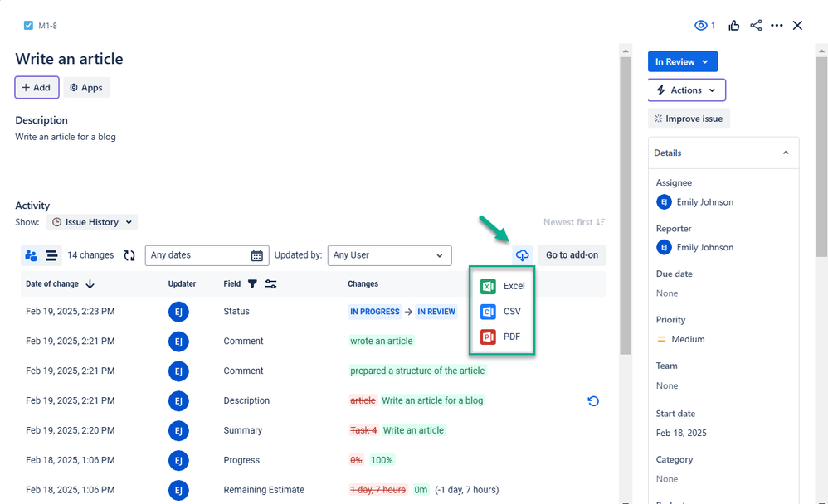The width and height of the screenshot is (828, 504).
Task: Revert the Description change using the restore icon
Action: (x=593, y=400)
